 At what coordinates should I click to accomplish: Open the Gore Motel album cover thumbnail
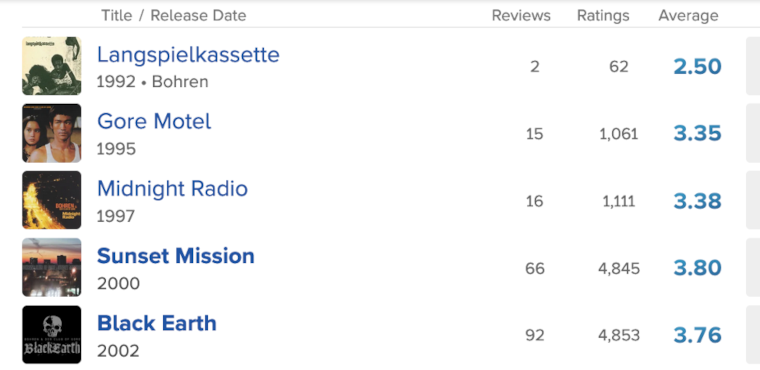tap(51, 133)
